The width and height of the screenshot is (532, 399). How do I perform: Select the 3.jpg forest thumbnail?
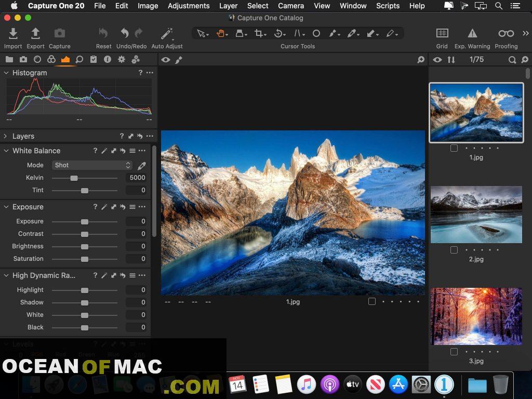point(476,316)
